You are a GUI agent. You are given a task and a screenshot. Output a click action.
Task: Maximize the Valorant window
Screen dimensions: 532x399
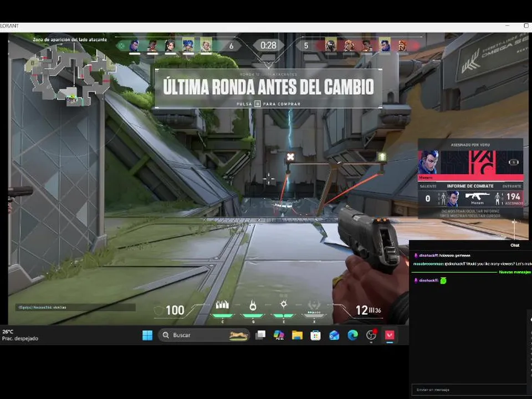(x=526, y=26)
